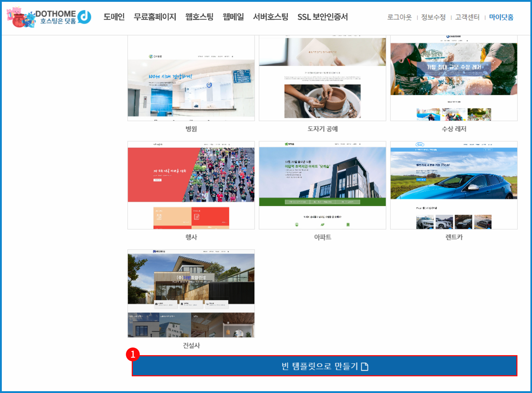Select the 병원 template thumbnail
The width and height of the screenshot is (532, 393).
191,78
